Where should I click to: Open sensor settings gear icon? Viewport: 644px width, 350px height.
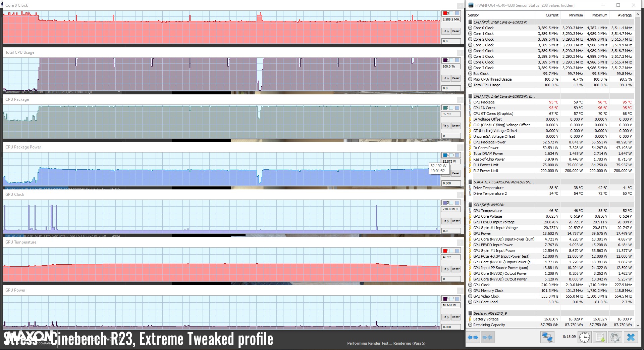615,337
